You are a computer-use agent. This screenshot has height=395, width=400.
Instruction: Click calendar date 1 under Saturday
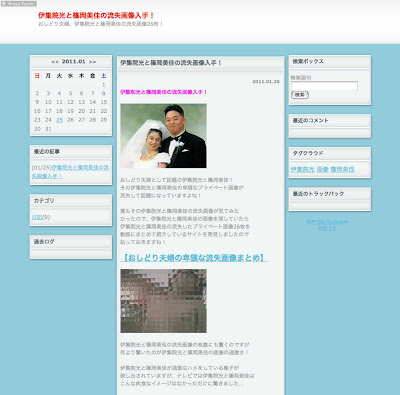(104, 85)
